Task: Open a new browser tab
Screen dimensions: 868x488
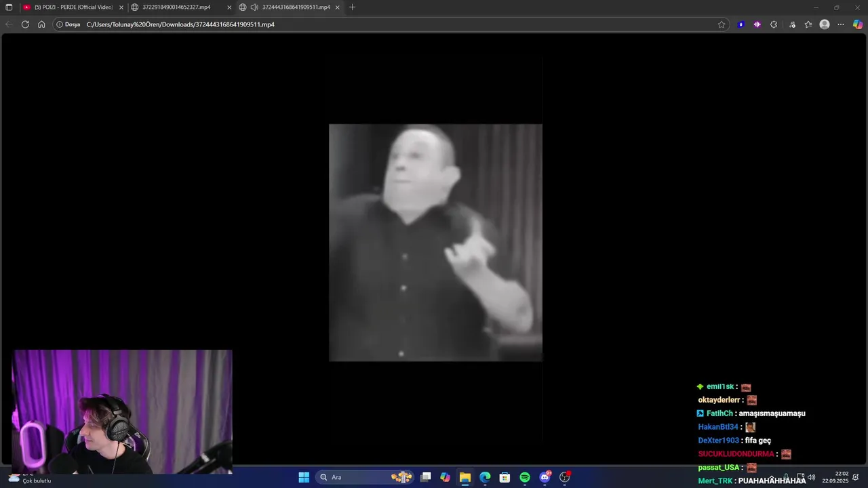Action: tap(352, 7)
